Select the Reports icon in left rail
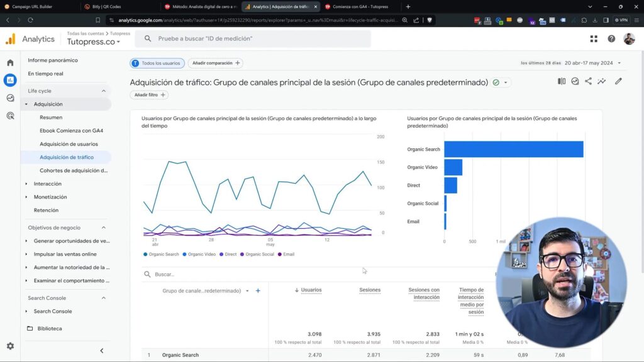This screenshot has height=362, width=644. (x=10, y=80)
